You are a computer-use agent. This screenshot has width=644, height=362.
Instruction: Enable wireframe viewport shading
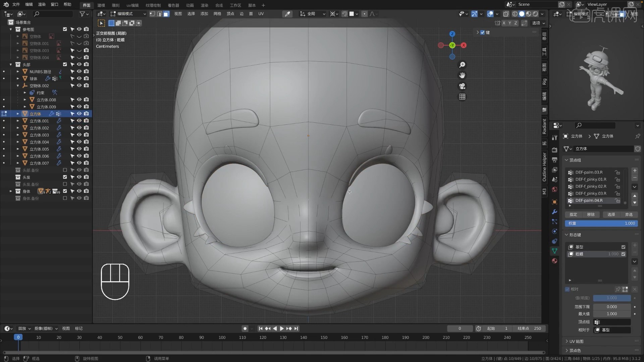coord(515,14)
